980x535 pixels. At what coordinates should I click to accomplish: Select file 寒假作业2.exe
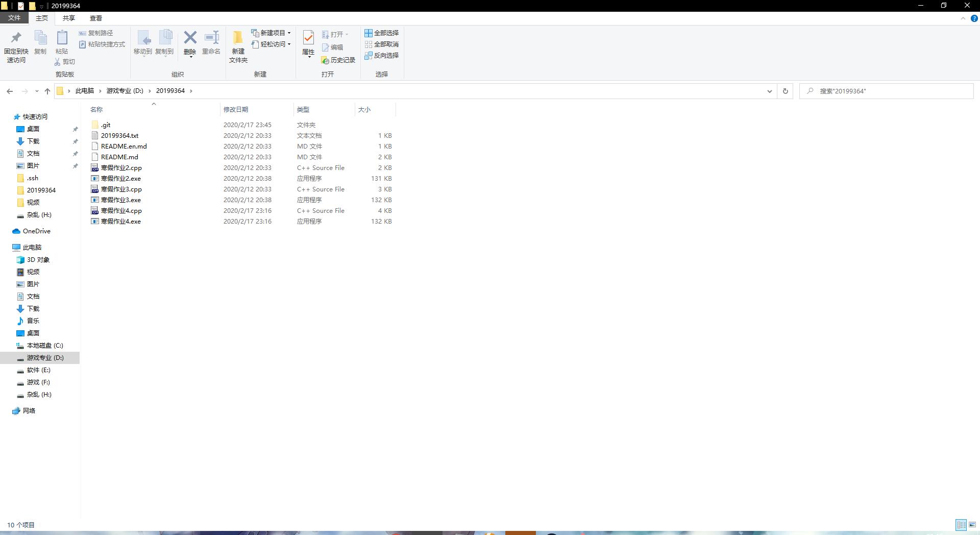(x=241, y=179)
